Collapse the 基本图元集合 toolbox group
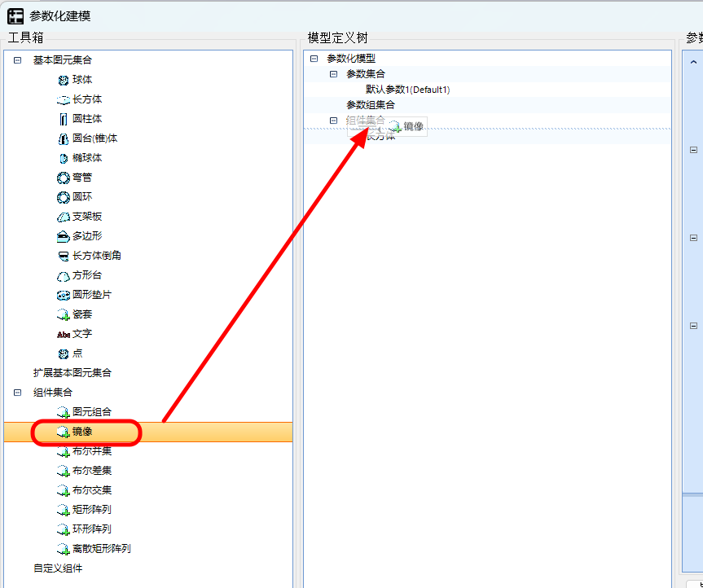This screenshot has height=588, width=703. [17, 60]
